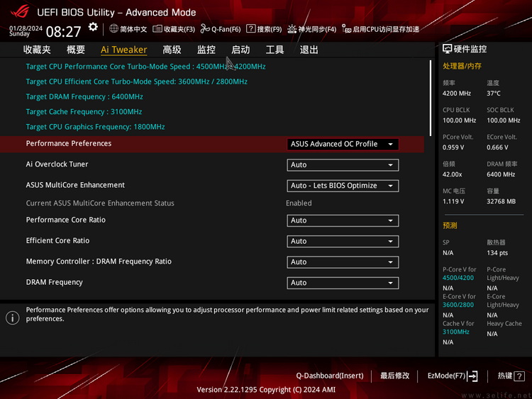Image resolution: width=532 pixels, height=399 pixels.
Task: Open ASUS MultiCore Enhancement dropdown
Action: click(343, 186)
